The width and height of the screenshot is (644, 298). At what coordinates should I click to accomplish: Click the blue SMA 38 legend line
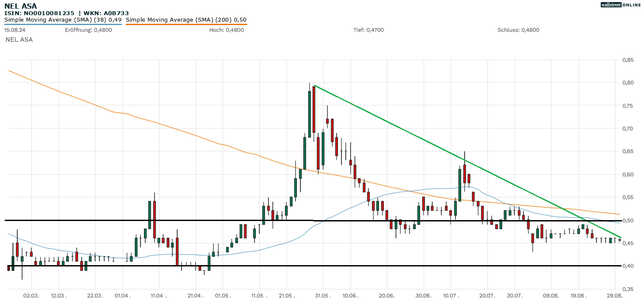(x=63, y=24)
